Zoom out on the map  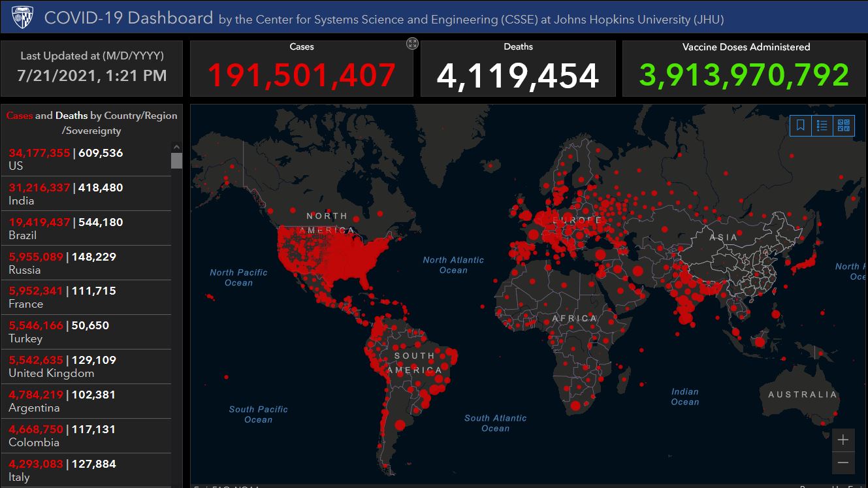(843, 463)
